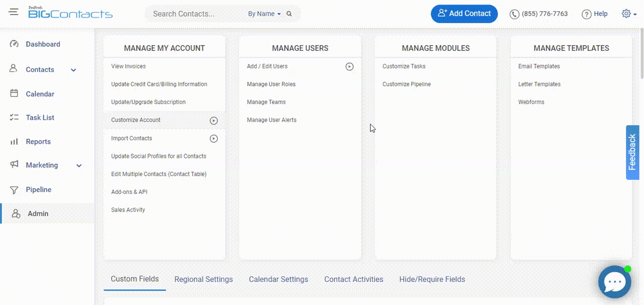This screenshot has height=305, width=644.
Task: Open Webforms link
Action: 531,102
